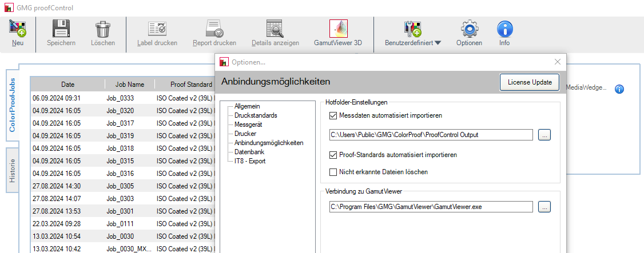Toggle Messdaten automatisiert importieren checkbox
This screenshot has height=253, width=644.
[x=333, y=115]
